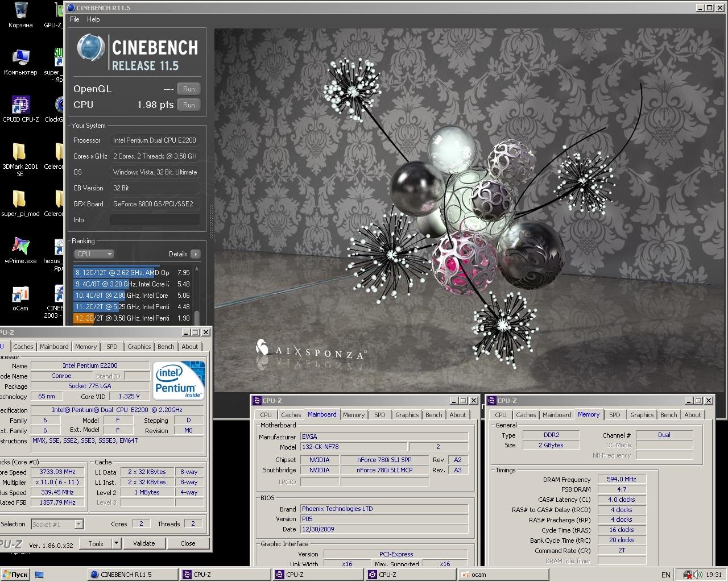Select ranking row 11 with score 4.48
Image resolution: width=728 pixels, height=582 pixels.
pyautogui.click(x=132, y=307)
